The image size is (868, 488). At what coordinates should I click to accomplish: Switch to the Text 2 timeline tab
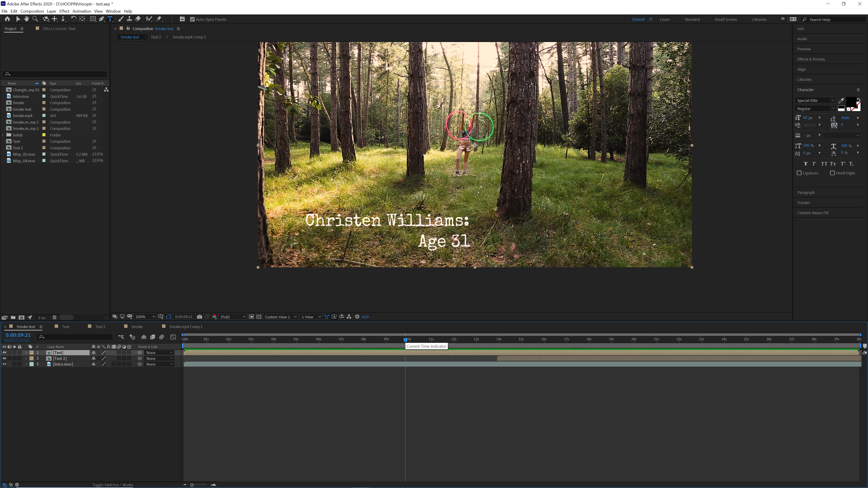100,326
